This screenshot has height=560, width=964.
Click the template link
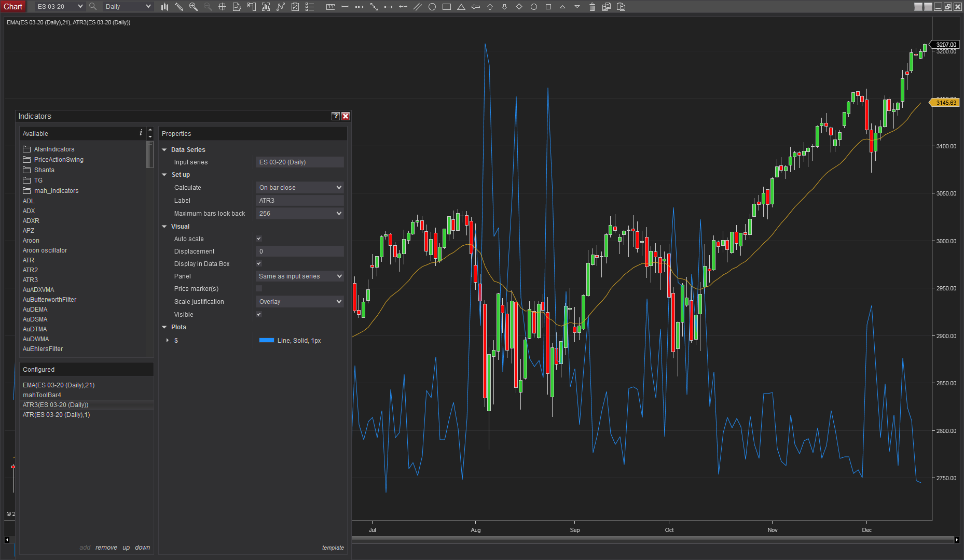333,548
